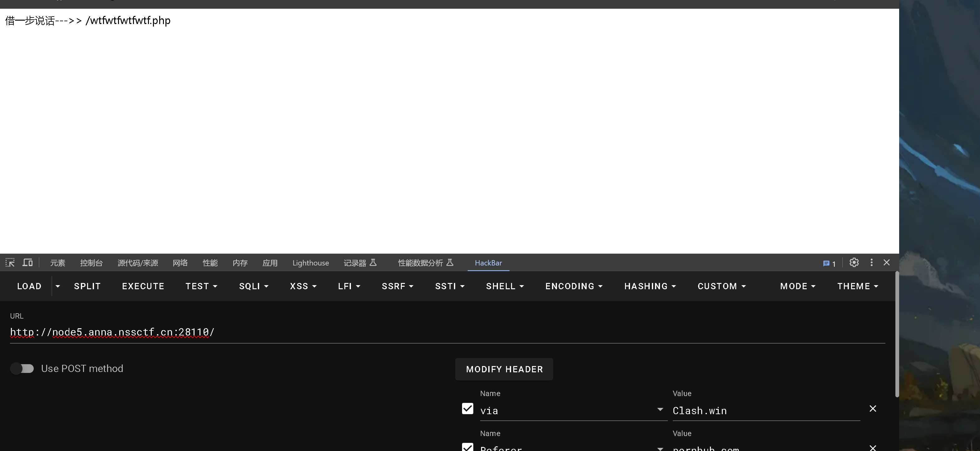Click the EXECUTE button

143,286
